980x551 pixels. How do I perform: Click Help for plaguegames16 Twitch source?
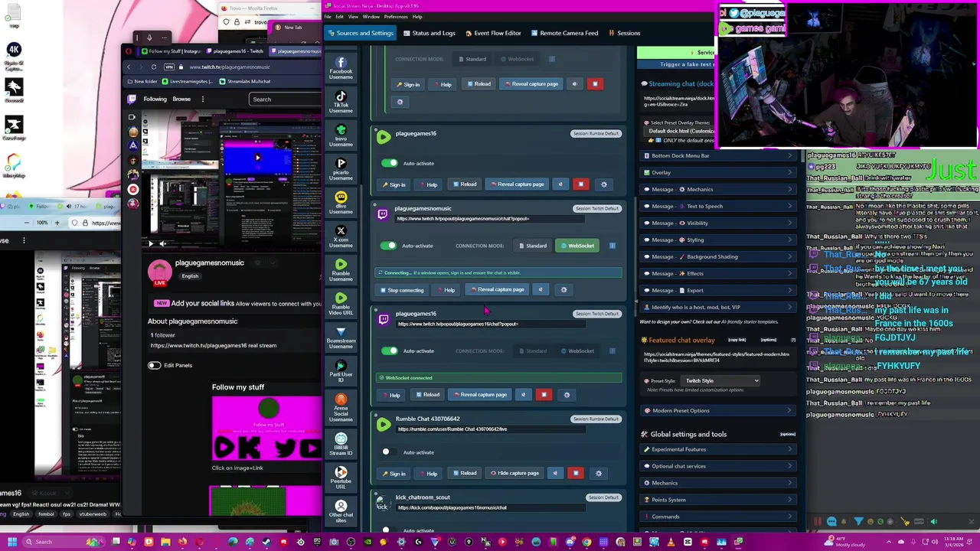click(391, 395)
